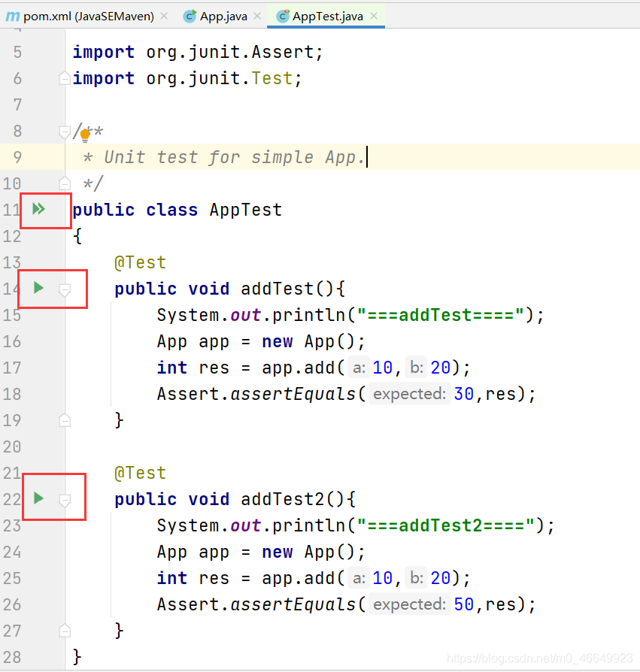Close the AppTest.java tab
The height and width of the screenshot is (672, 640).
374,17
